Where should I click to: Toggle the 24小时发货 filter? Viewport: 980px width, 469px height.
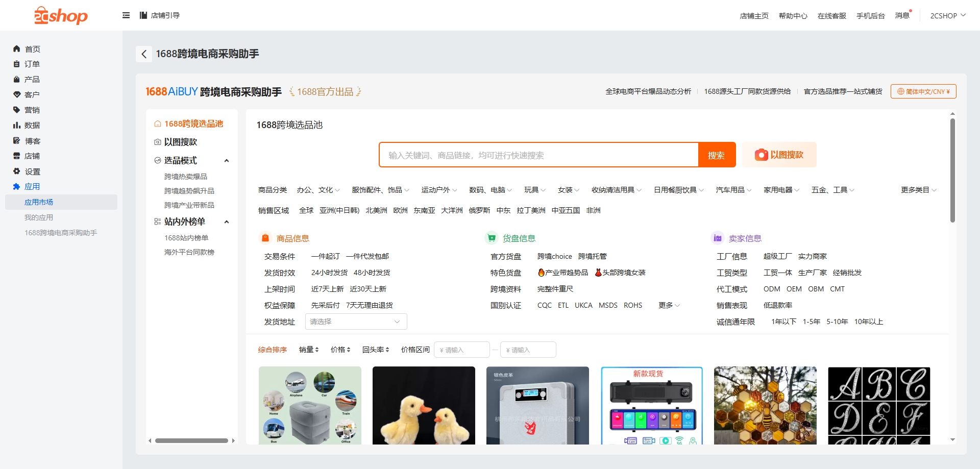pos(329,273)
